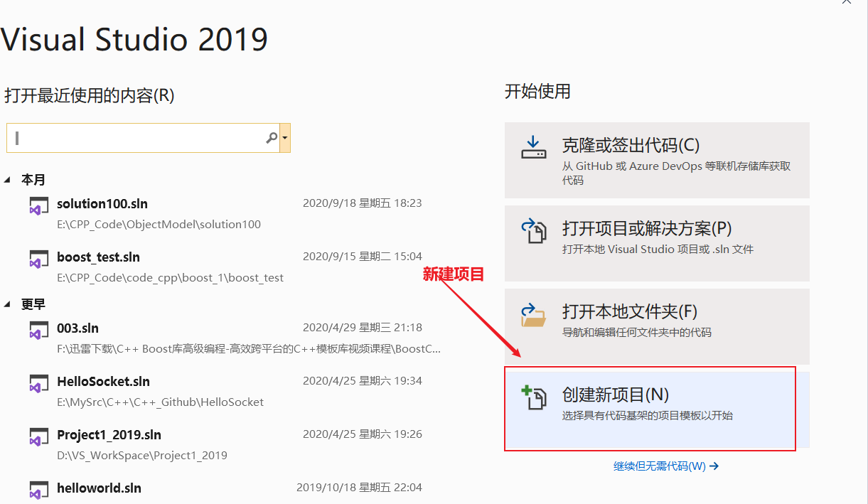Click the date 2020/4/25 星期六 19:26
Image resolution: width=868 pixels, height=504 pixels.
(x=363, y=434)
